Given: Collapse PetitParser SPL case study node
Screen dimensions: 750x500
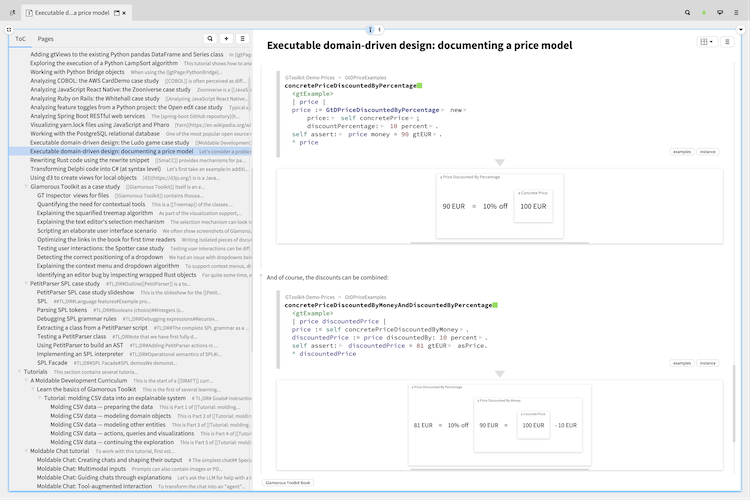Looking at the screenshot, I should tap(26, 283).
